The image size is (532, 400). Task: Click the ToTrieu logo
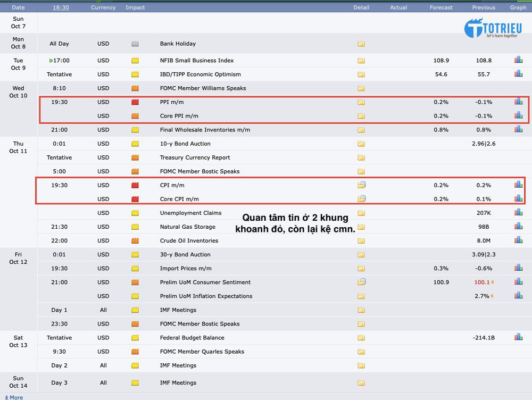493,29
